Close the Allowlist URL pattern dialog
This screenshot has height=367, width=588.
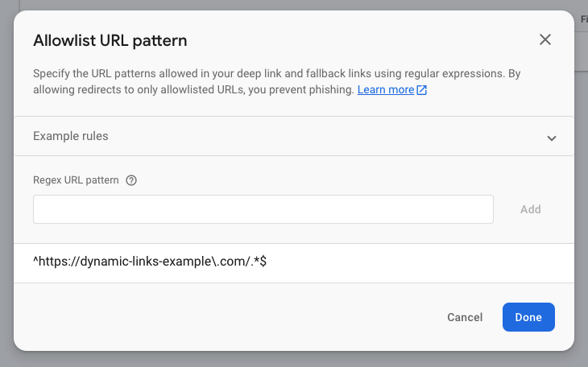[545, 39]
